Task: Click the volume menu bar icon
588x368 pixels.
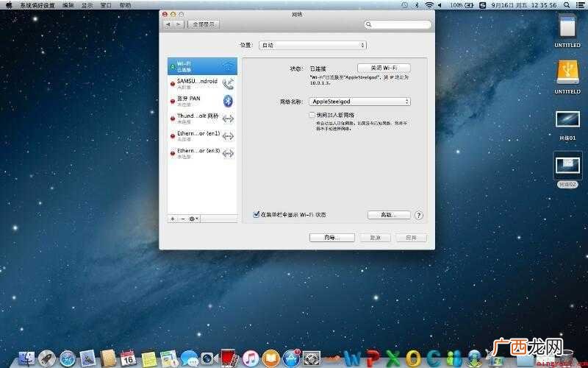Action: (440, 5)
